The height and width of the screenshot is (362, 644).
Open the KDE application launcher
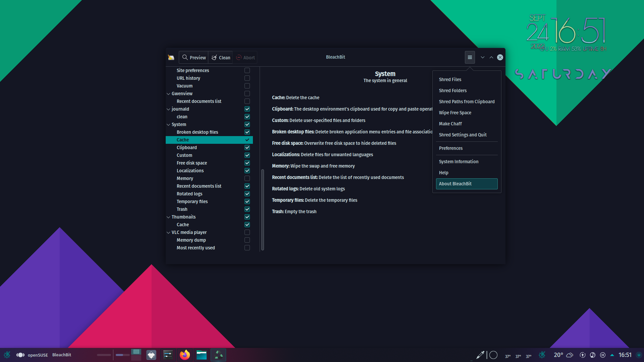point(7,355)
